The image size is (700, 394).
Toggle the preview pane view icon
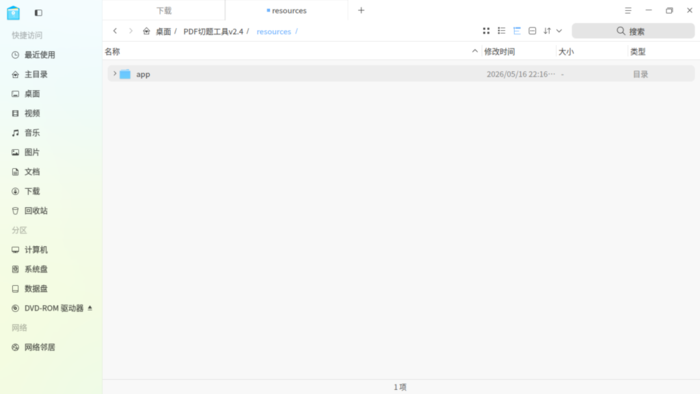tap(532, 31)
